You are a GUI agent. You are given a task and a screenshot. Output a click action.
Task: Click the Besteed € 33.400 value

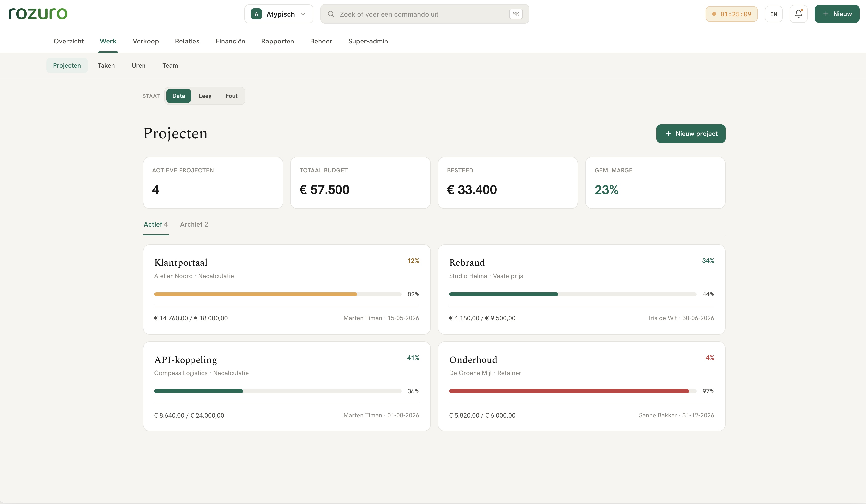(x=472, y=190)
